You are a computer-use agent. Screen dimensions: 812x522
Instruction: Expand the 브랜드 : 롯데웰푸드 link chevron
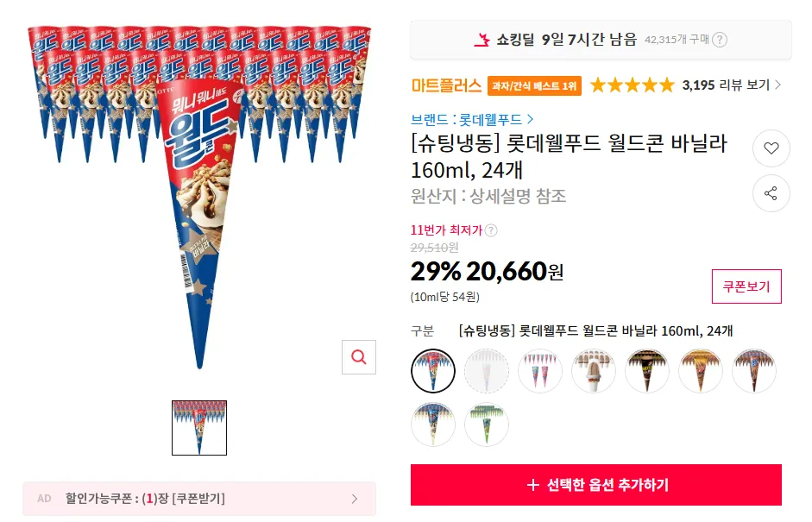click(x=530, y=120)
